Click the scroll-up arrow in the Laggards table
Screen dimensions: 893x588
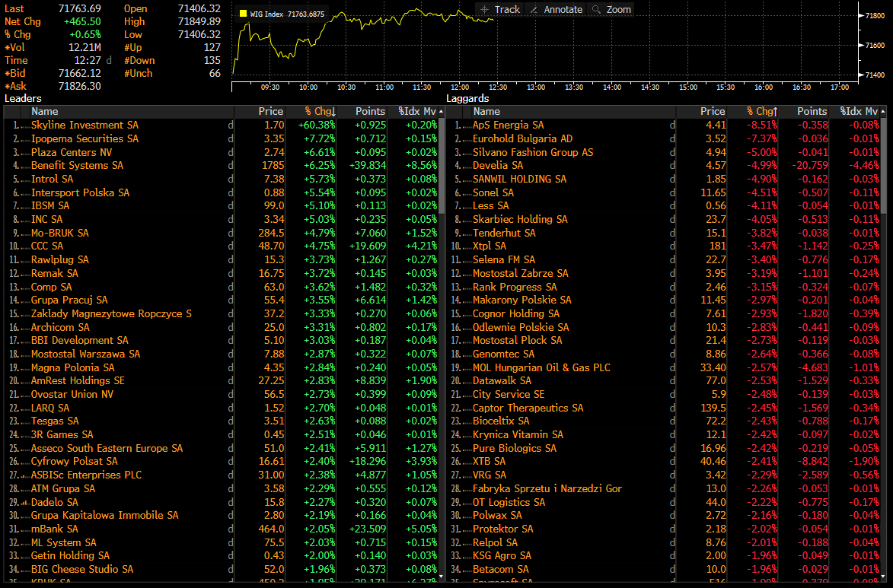tap(884, 111)
